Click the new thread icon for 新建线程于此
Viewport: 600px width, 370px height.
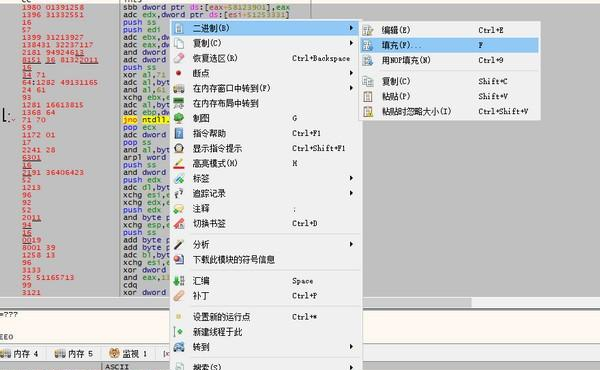(x=178, y=332)
